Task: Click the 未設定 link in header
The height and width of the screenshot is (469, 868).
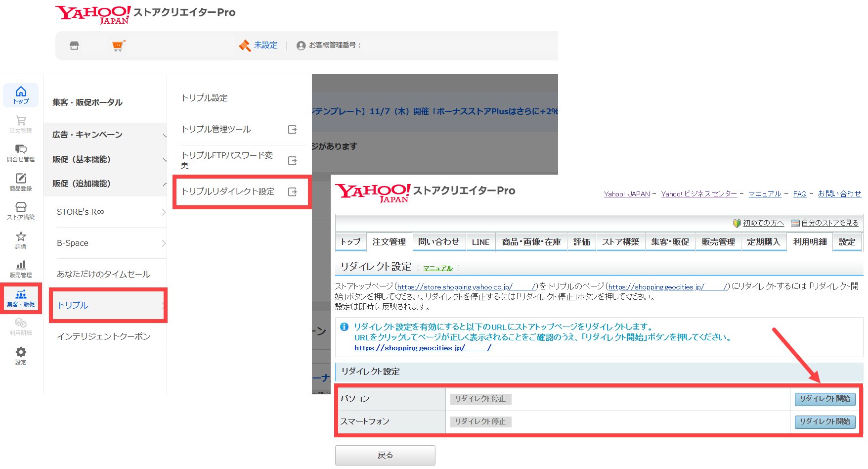Action: point(266,45)
